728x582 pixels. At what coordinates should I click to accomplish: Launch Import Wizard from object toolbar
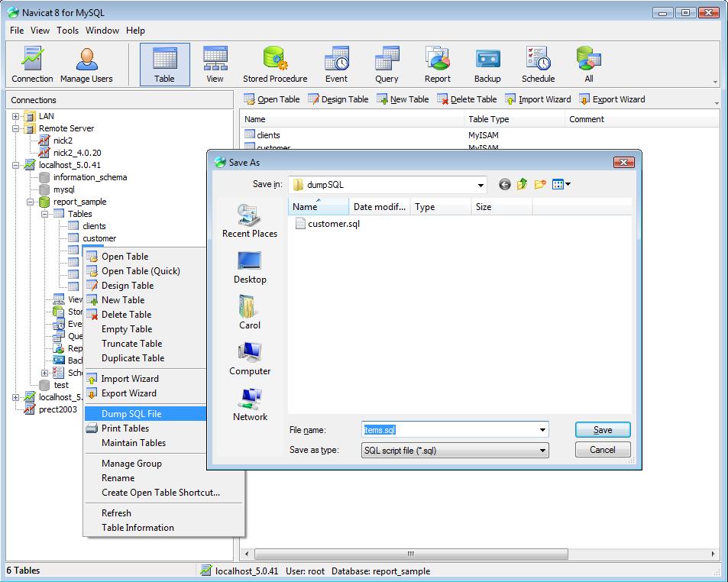point(538,99)
